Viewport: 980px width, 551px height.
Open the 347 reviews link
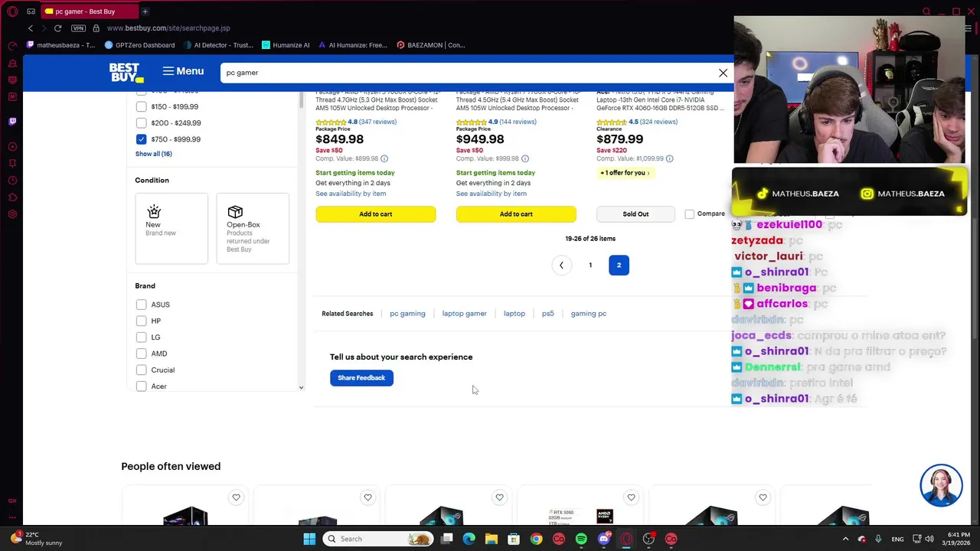[377, 122]
